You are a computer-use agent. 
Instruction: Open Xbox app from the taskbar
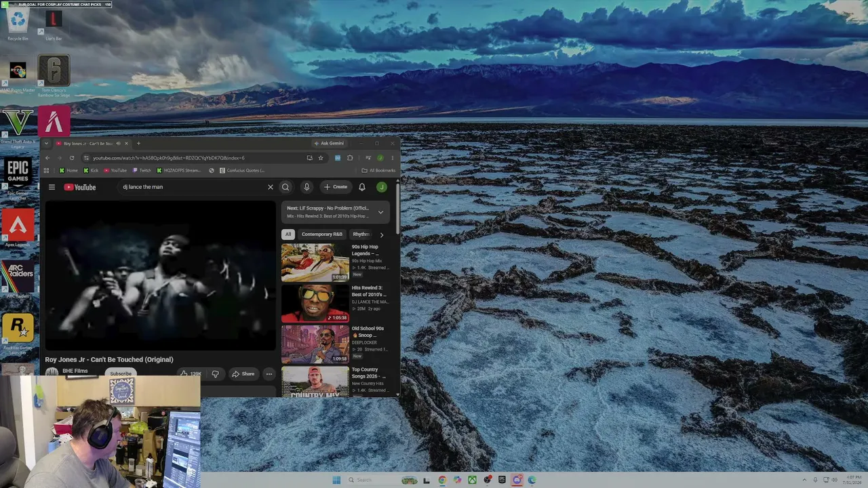(x=472, y=480)
